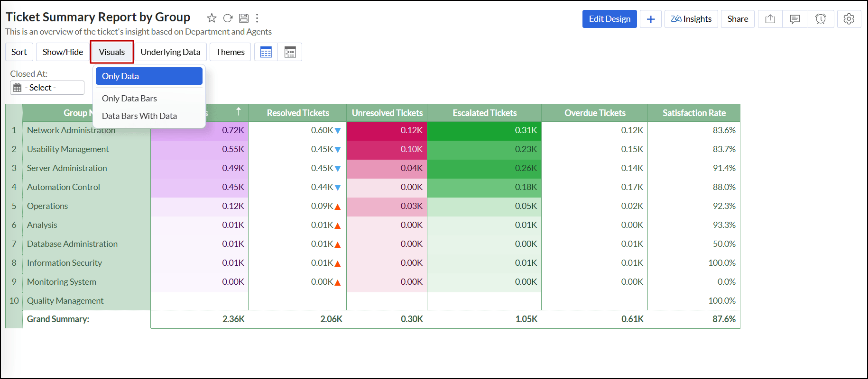Click the Edit Design button
This screenshot has width=868, height=379.
pyautogui.click(x=609, y=19)
